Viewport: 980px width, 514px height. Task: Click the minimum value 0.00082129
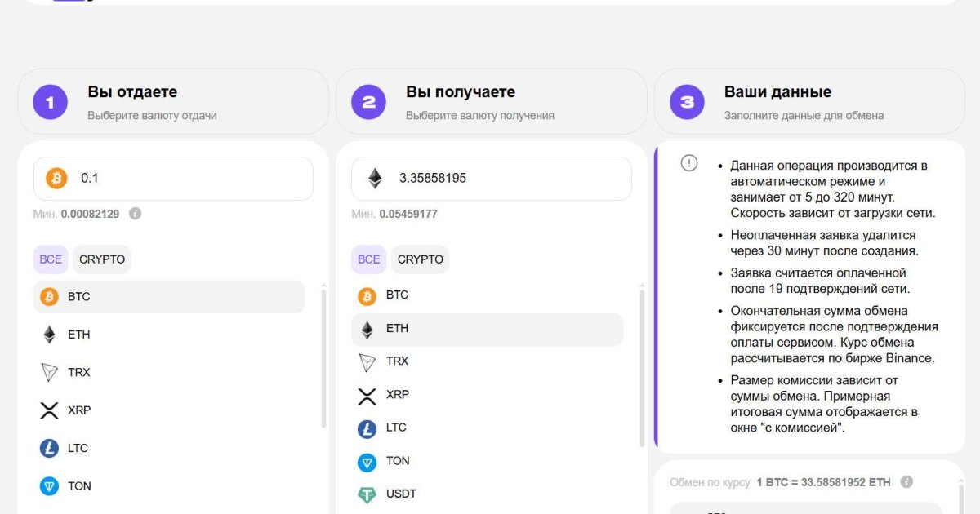click(90, 214)
